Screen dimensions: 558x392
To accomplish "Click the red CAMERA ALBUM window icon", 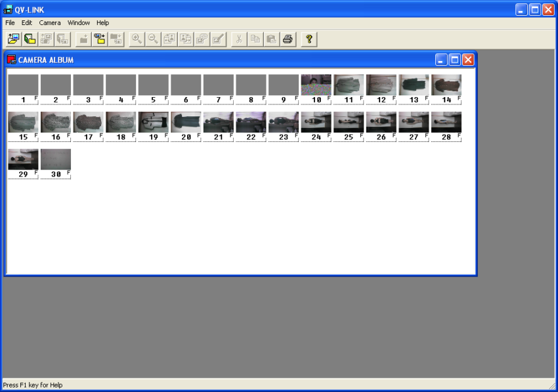I will [x=11, y=60].
